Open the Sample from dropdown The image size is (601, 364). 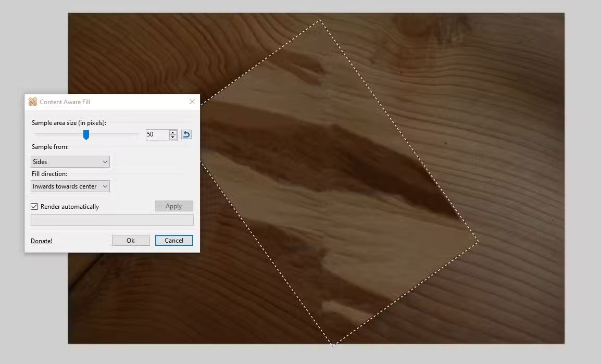(70, 162)
